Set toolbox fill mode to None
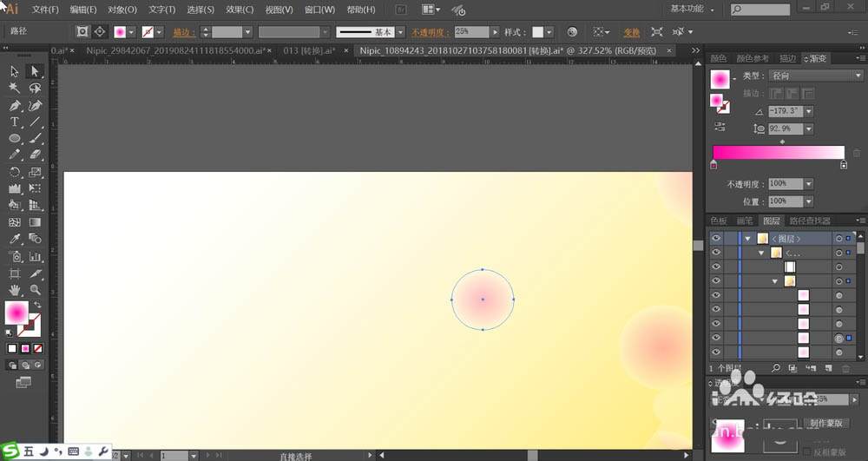Viewport: 868px width, 461px height. point(38,349)
